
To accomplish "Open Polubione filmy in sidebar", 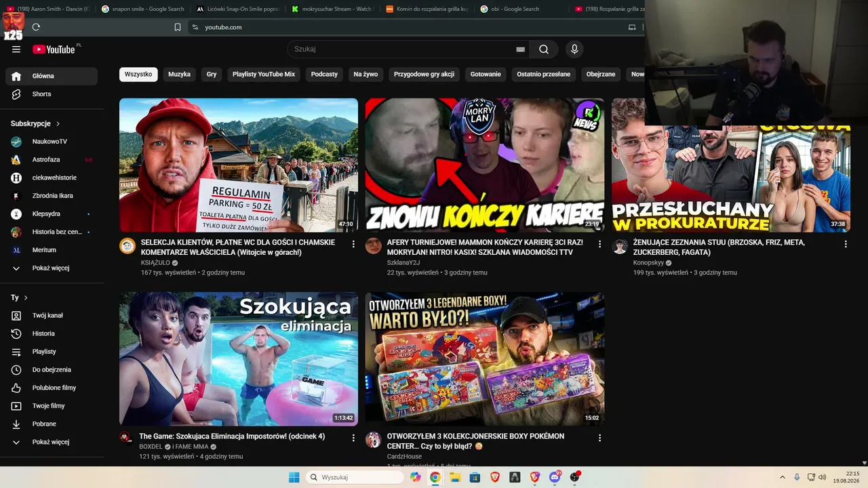I will click(52, 388).
